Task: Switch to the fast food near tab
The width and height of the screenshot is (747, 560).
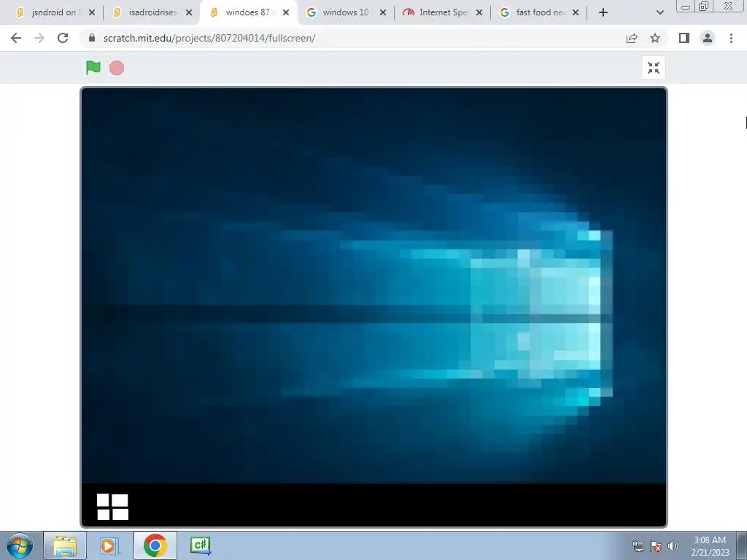Action: 539,12
